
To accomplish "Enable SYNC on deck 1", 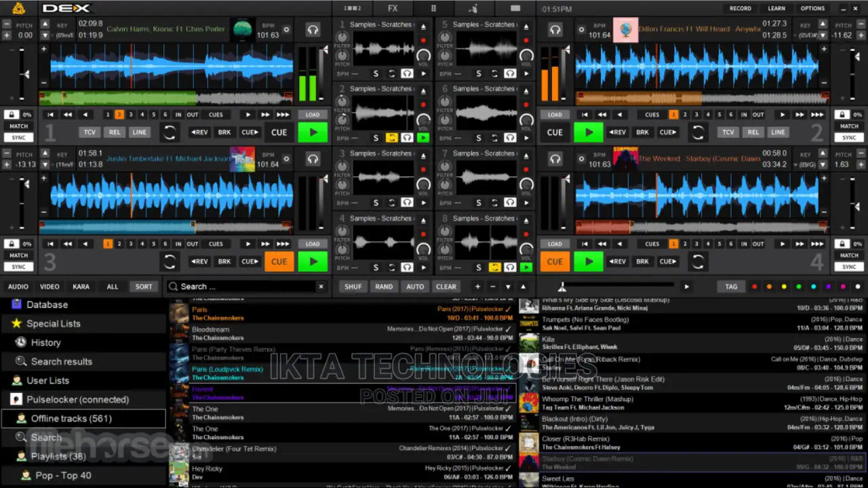I will coord(18,138).
